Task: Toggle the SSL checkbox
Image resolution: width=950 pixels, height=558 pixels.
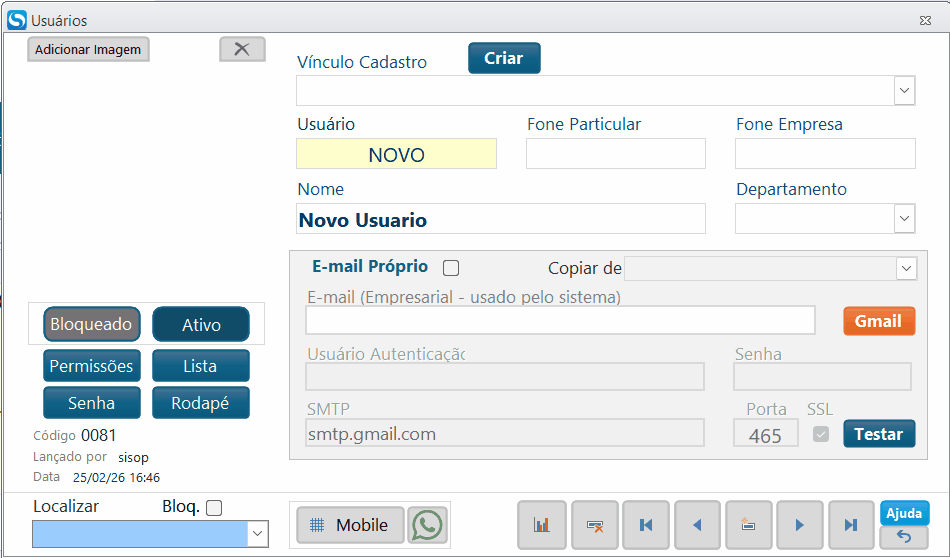Action: pos(821,434)
